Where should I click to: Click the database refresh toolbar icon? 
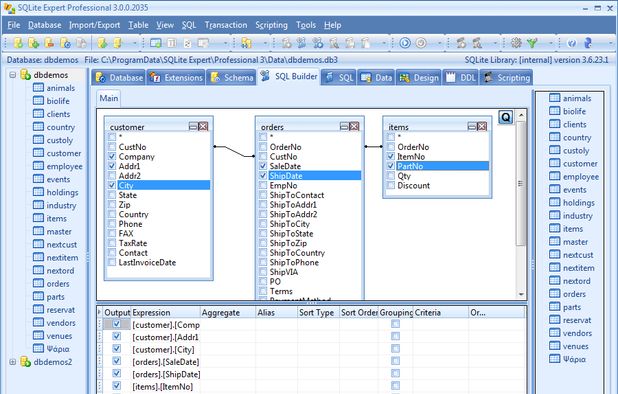[x=65, y=43]
